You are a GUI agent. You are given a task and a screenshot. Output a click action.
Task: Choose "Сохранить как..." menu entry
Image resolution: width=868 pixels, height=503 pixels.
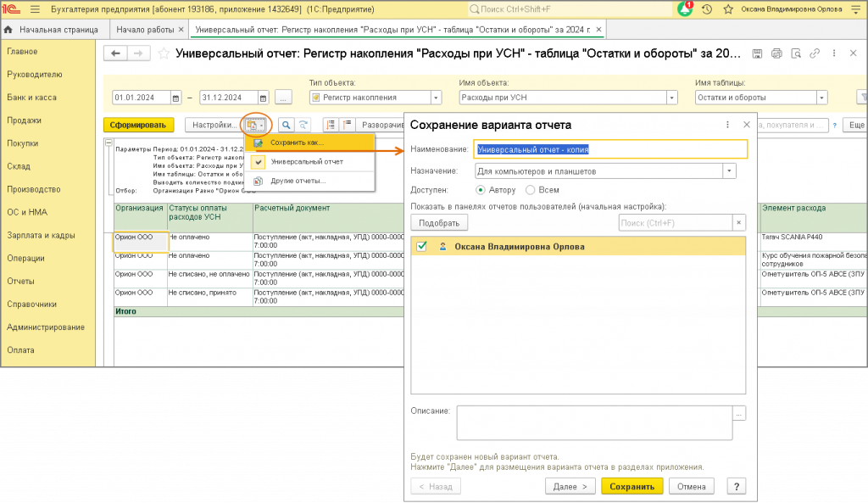(x=309, y=143)
